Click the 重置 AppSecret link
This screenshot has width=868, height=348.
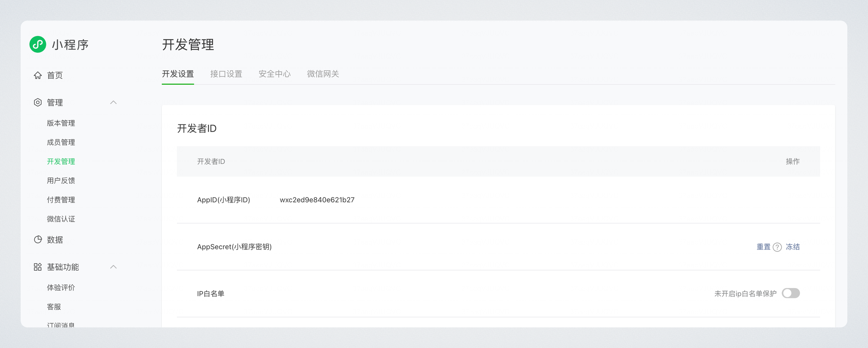tap(763, 247)
